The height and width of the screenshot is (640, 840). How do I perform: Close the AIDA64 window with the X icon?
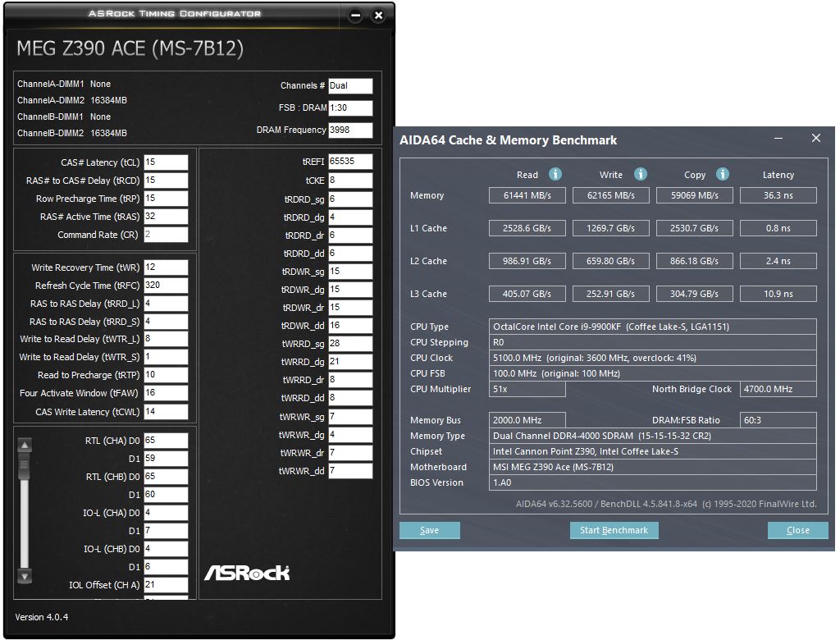pyautogui.click(x=816, y=139)
